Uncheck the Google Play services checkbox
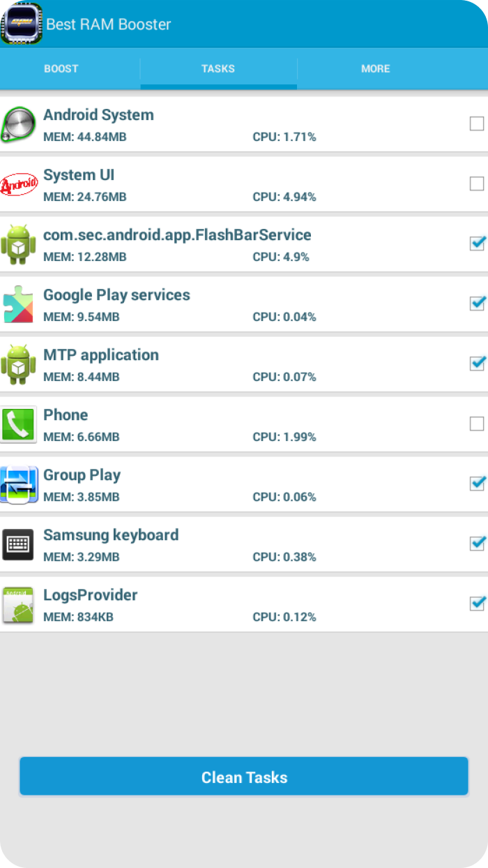Viewport: 488px width, 868px height. 477,304
